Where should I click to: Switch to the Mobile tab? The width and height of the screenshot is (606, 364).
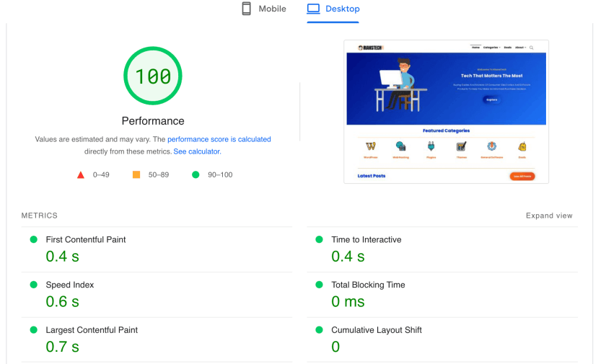click(264, 9)
